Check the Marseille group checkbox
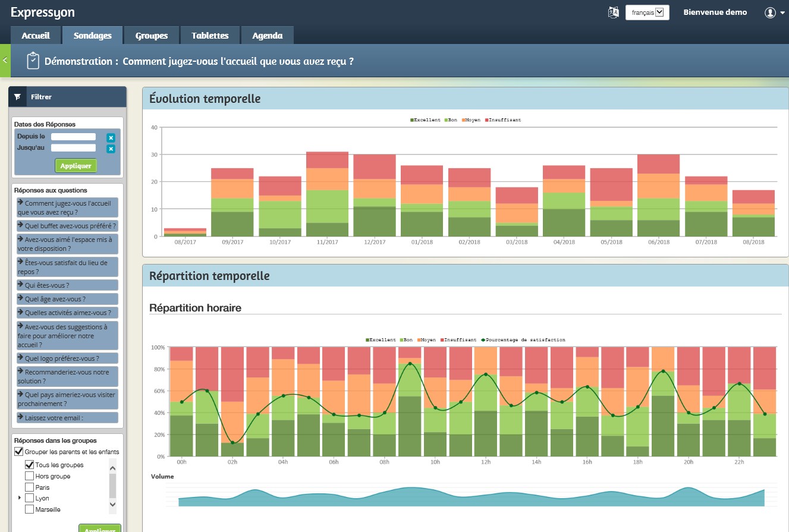789x532 pixels. (x=29, y=509)
